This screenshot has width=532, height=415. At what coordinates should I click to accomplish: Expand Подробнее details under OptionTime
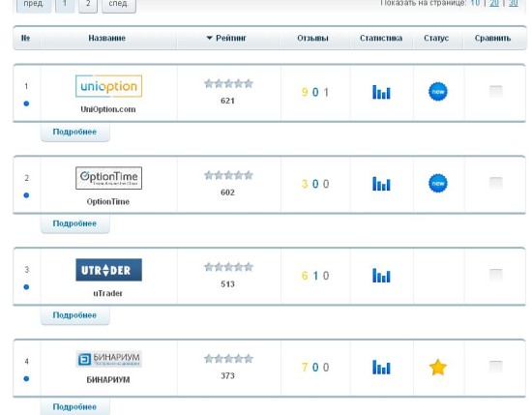point(75,223)
